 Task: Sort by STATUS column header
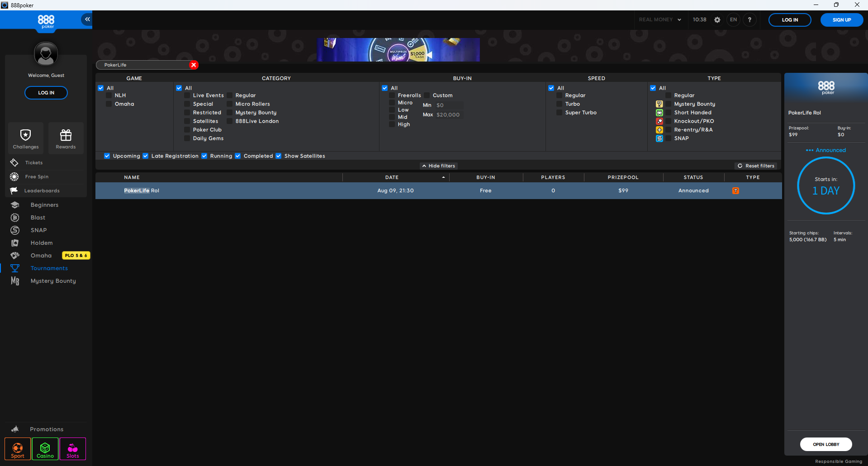[x=693, y=177]
